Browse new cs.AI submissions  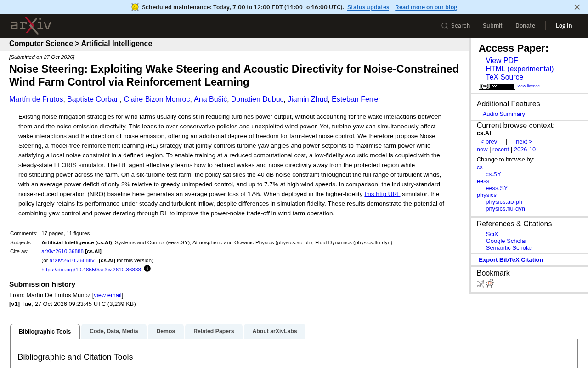pos(482,149)
